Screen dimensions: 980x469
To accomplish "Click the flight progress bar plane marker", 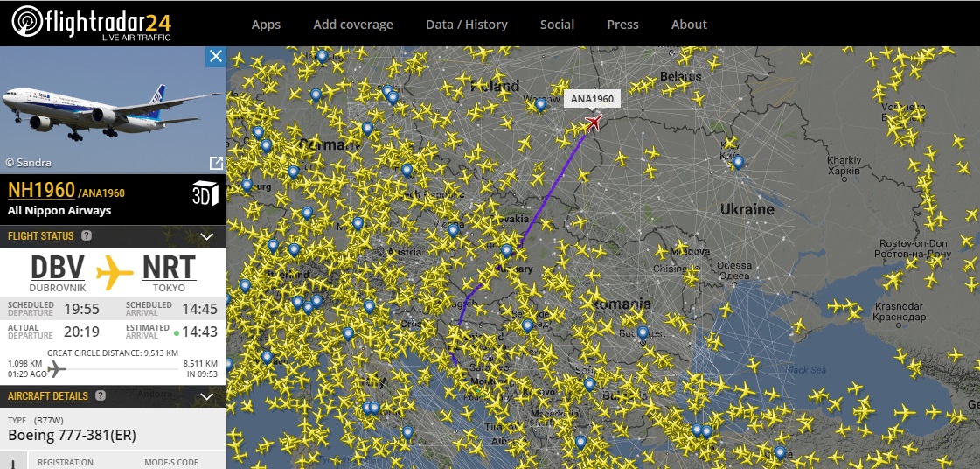I will pyautogui.click(x=57, y=369).
